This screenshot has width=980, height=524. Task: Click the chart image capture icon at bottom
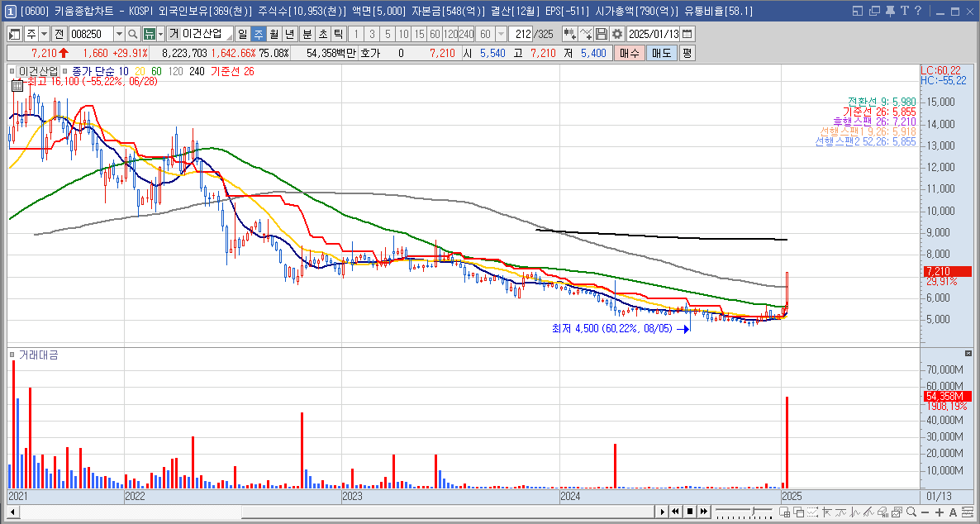(x=897, y=512)
